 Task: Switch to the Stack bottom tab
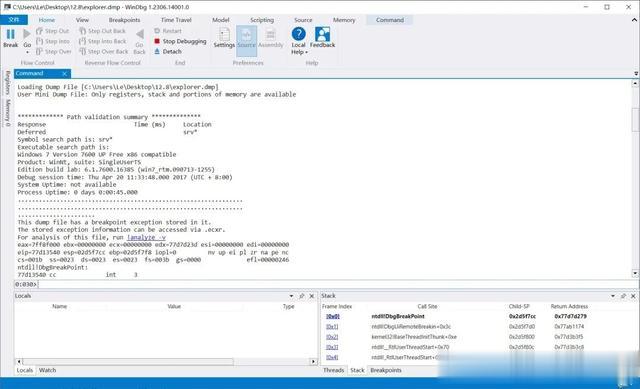(x=357, y=370)
